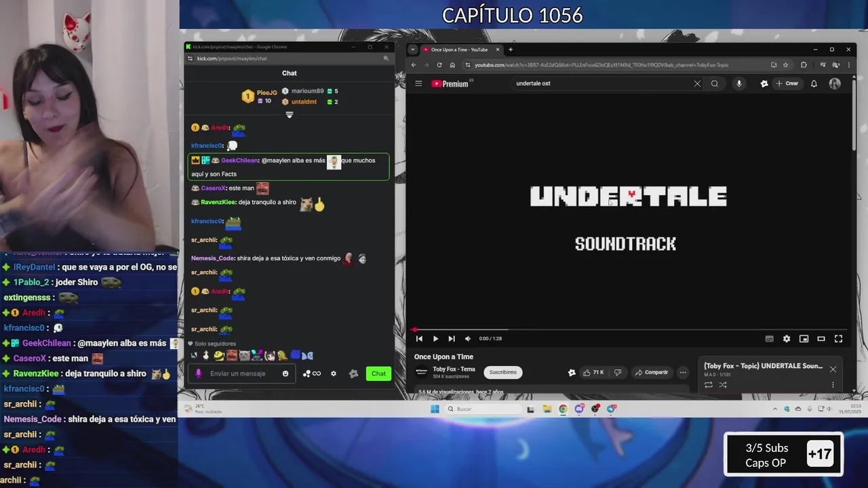Viewport: 868px width, 488px height.
Task: Go back in the YouTube browser window
Action: pyautogui.click(x=414, y=65)
